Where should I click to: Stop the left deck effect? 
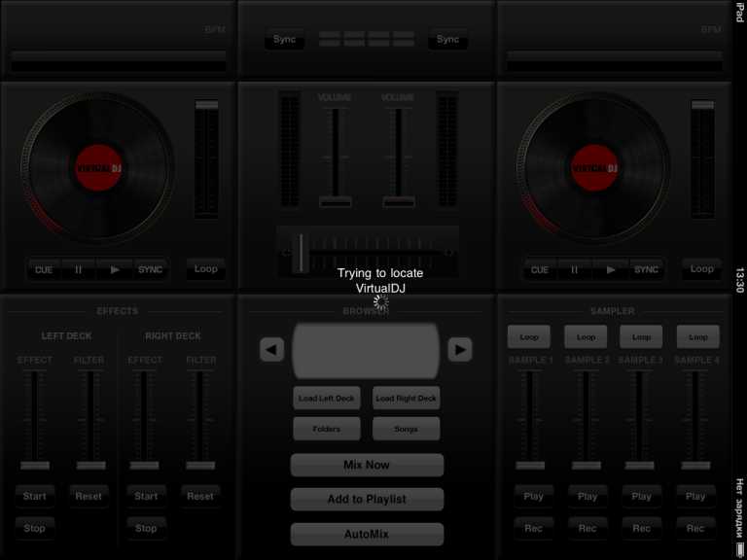click(35, 528)
